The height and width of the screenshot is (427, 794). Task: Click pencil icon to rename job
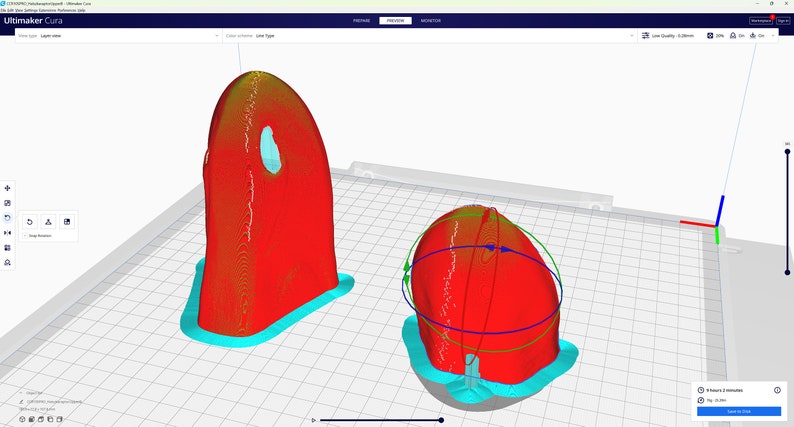[x=21, y=402]
